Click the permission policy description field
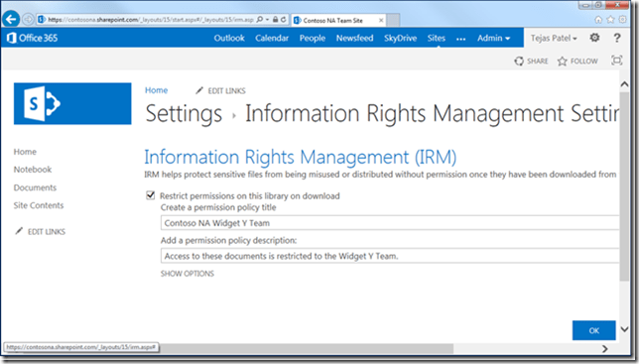Image resolution: width=639 pixels, height=364 pixels. 390,256
